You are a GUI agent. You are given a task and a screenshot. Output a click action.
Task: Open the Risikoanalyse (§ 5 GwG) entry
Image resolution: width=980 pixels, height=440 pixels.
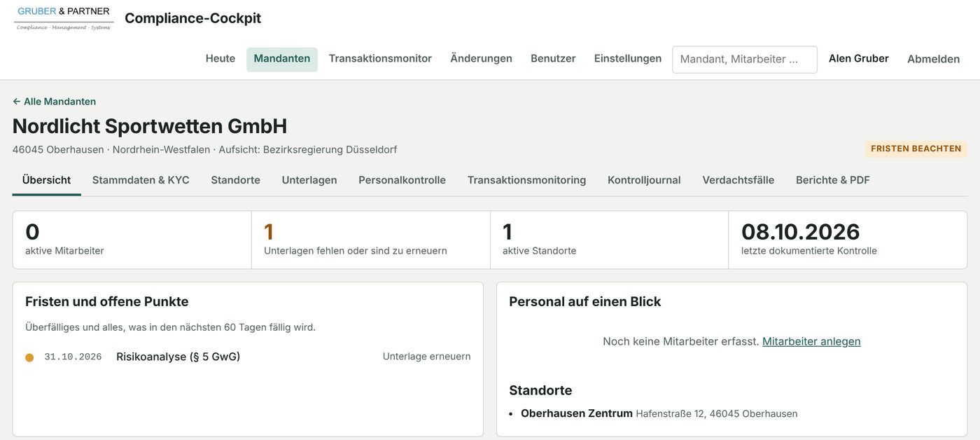[178, 357]
